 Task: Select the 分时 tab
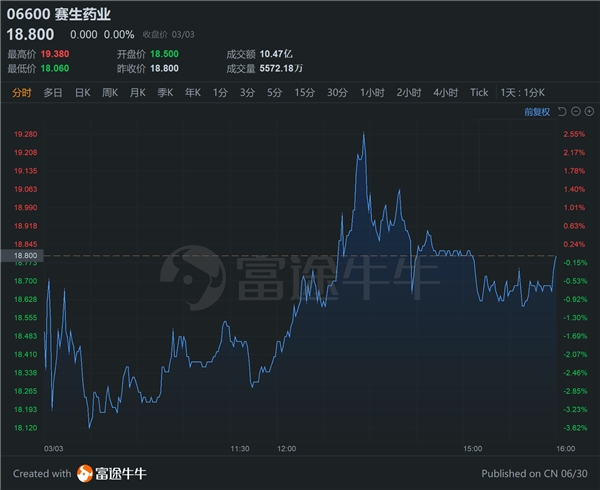pos(22,93)
